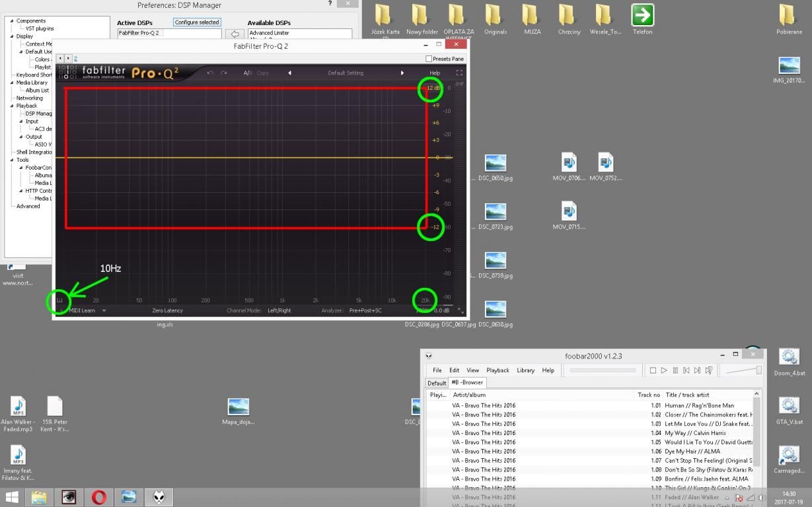Open Windows Start menu
Screen dimensions: 812x507
pos(12,497)
